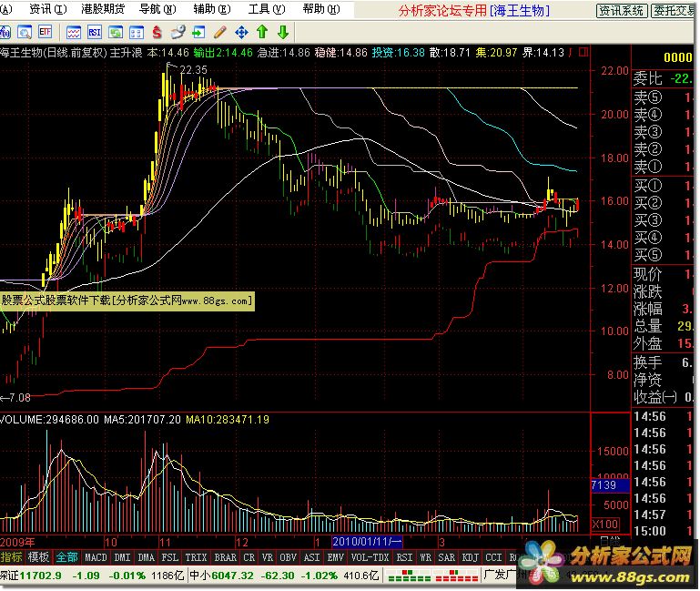Open the wavy-line indicator chart icon
700x591 pixels.
pyautogui.click(x=74, y=32)
